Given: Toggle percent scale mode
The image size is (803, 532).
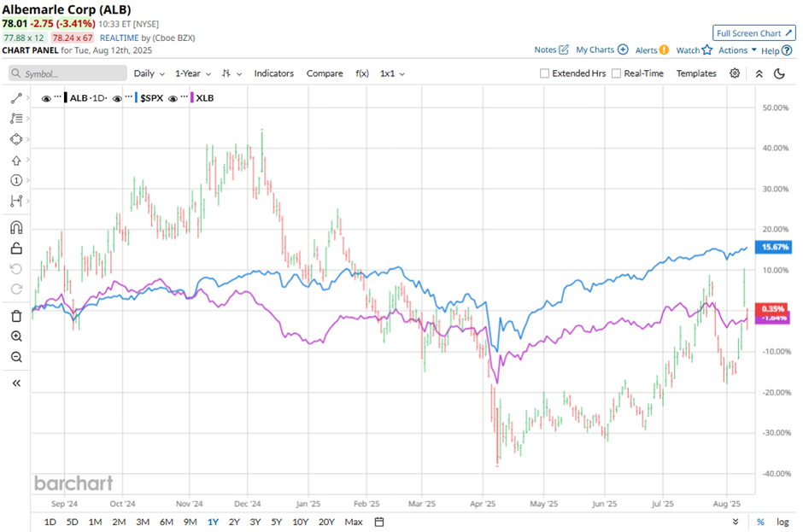Looking at the screenshot, I should [x=760, y=522].
